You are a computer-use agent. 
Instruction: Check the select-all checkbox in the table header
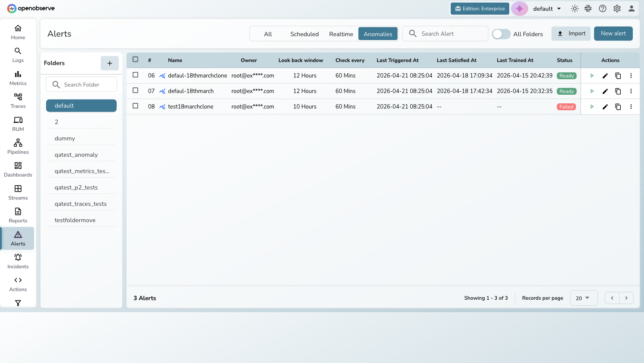135,60
